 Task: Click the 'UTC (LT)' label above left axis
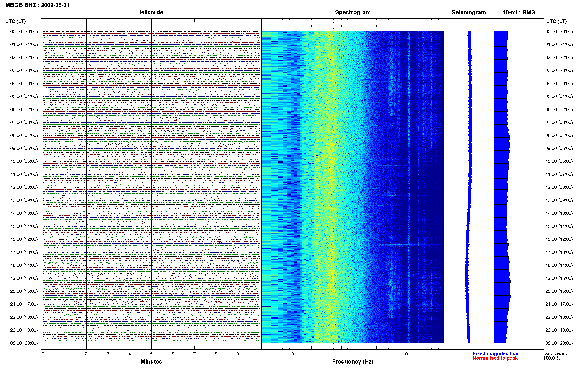(15, 21)
